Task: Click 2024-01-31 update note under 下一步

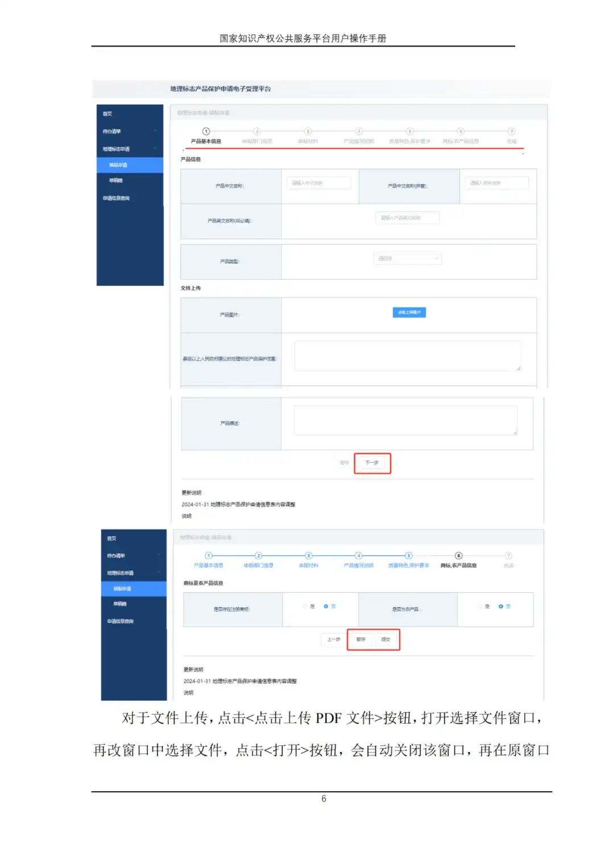Action: pos(238,504)
